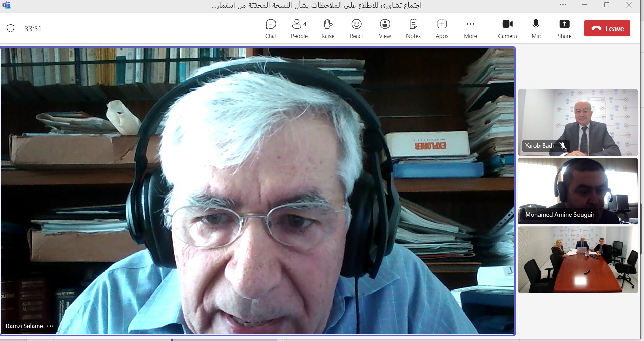Click the Mohamed Amine Souguir name label

point(560,215)
